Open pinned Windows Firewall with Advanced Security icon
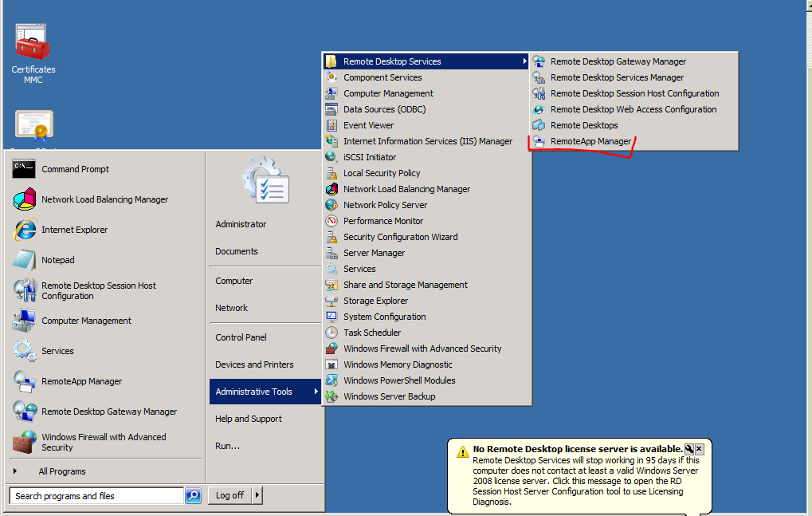 tap(25, 442)
